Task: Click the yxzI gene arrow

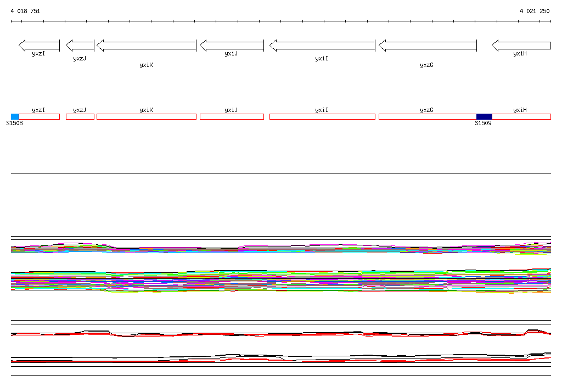Action: 39,46
